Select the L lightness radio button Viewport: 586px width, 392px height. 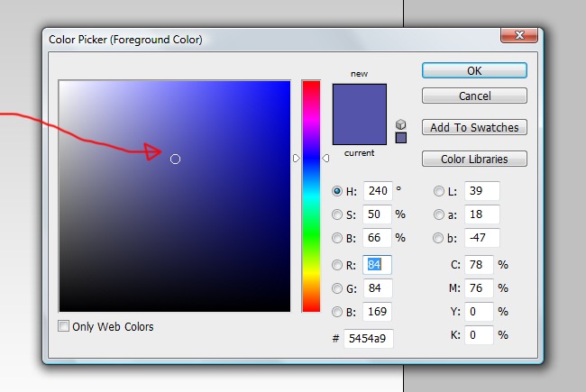pyautogui.click(x=439, y=191)
